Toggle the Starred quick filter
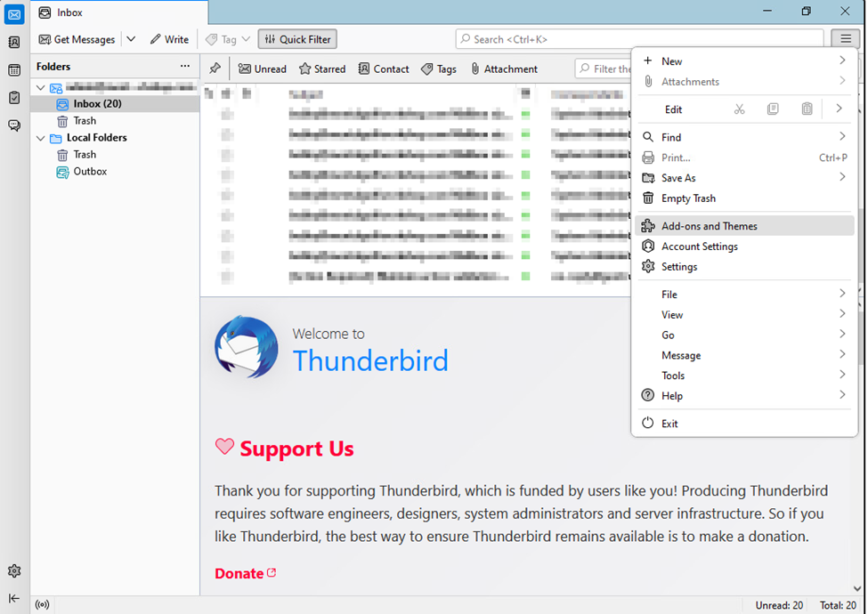 322,69
